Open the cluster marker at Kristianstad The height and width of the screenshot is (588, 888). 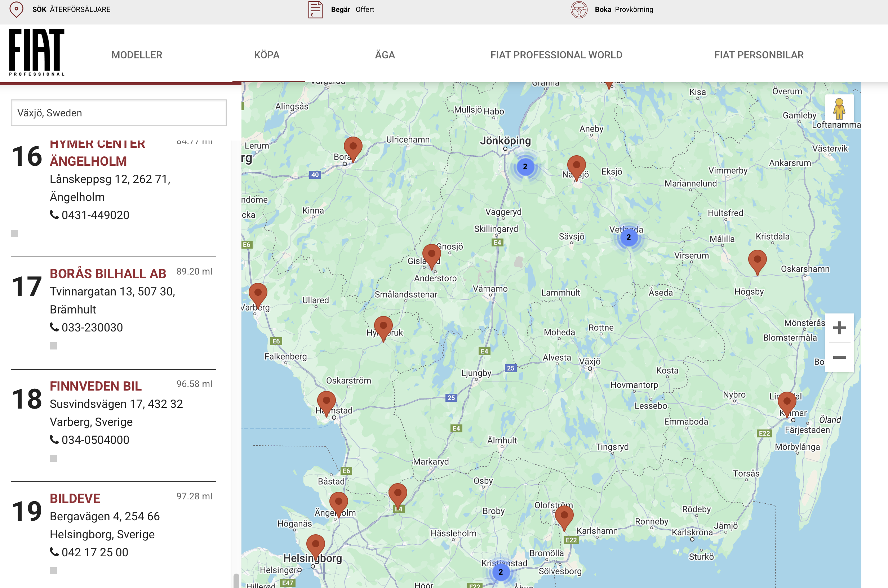click(501, 572)
